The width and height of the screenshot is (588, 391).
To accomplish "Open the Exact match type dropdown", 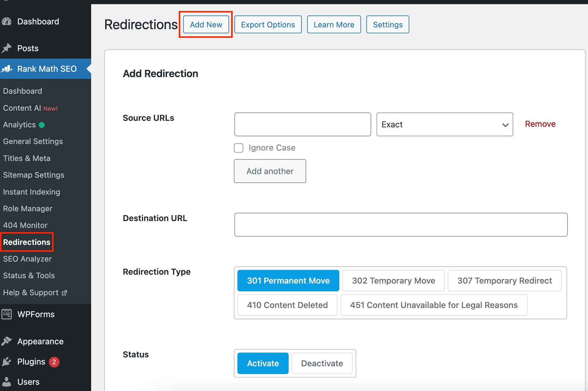I will 444,124.
